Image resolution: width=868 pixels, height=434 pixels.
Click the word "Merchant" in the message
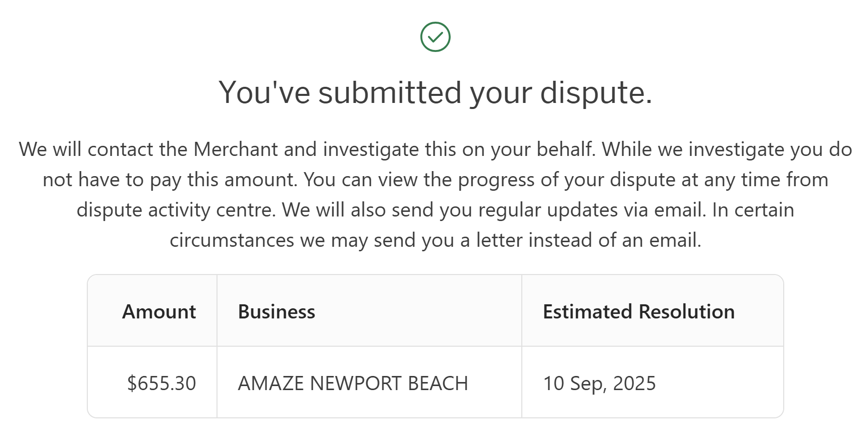coord(236,149)
